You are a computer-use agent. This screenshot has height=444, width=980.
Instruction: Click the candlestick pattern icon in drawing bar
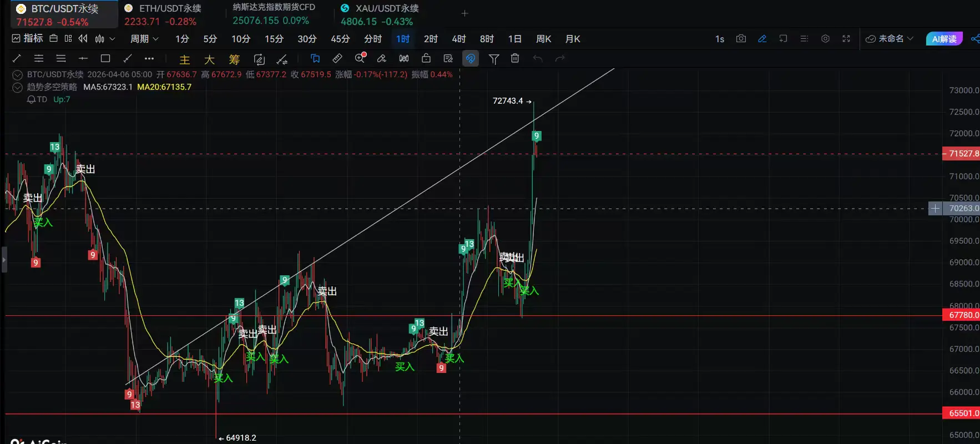[x=404, y=58]
